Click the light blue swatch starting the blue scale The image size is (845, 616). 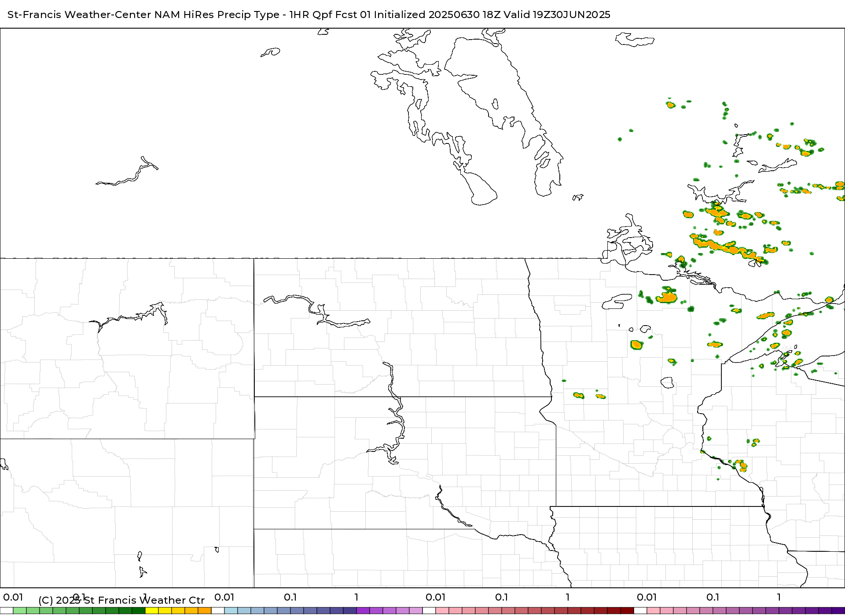(x=231, y=611)
